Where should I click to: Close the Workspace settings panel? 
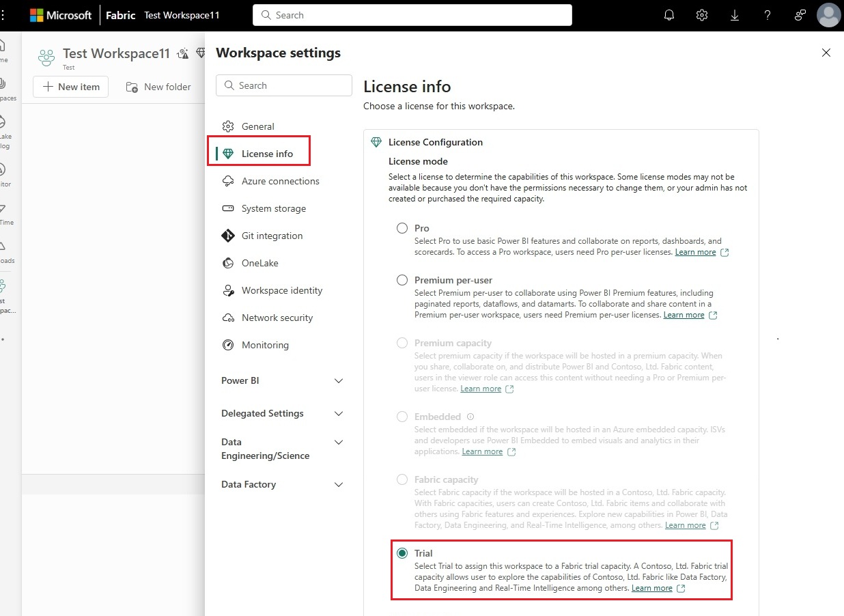tap(826, 53)
